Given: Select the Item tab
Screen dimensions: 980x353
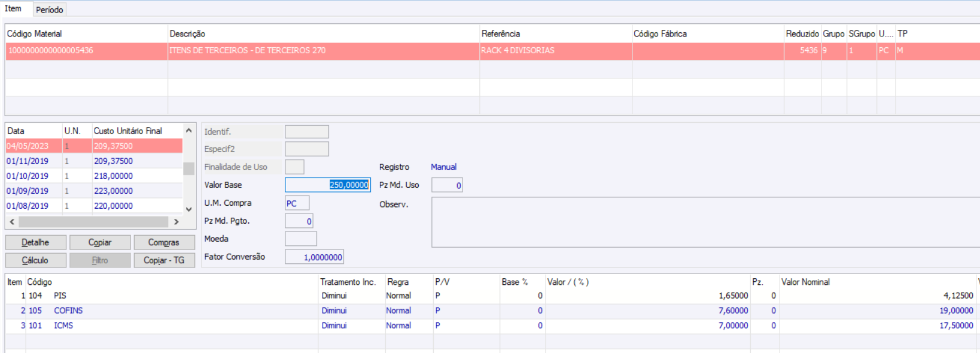Looking at the screenshot, I should [13, 8].
